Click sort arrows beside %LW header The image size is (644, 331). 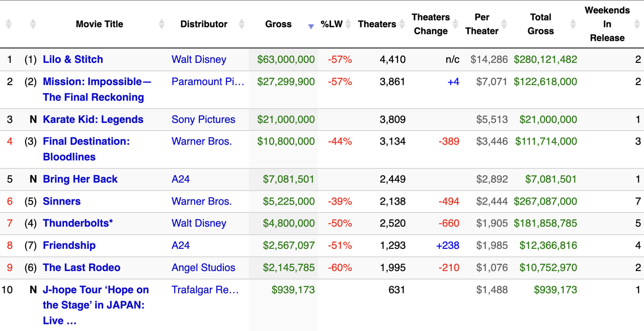348,24
